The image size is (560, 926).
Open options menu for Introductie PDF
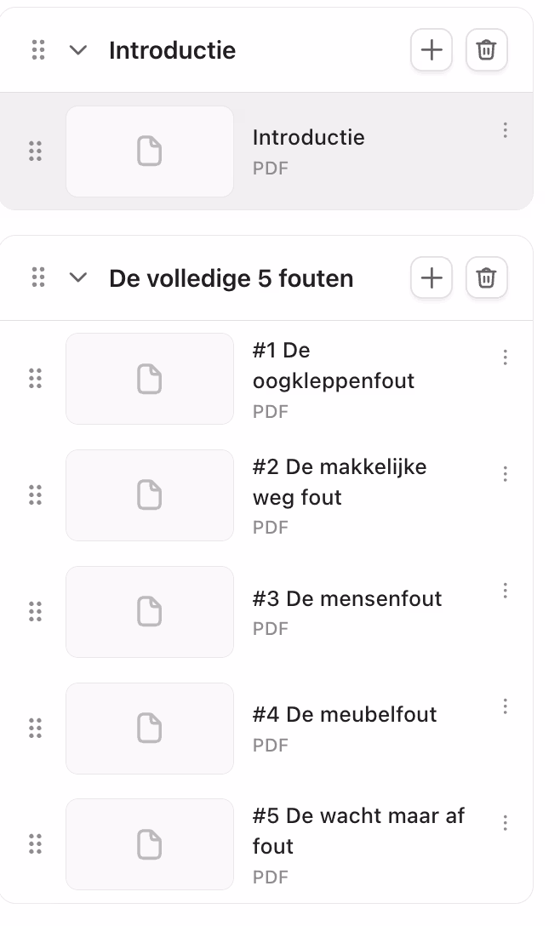[506, 130]
